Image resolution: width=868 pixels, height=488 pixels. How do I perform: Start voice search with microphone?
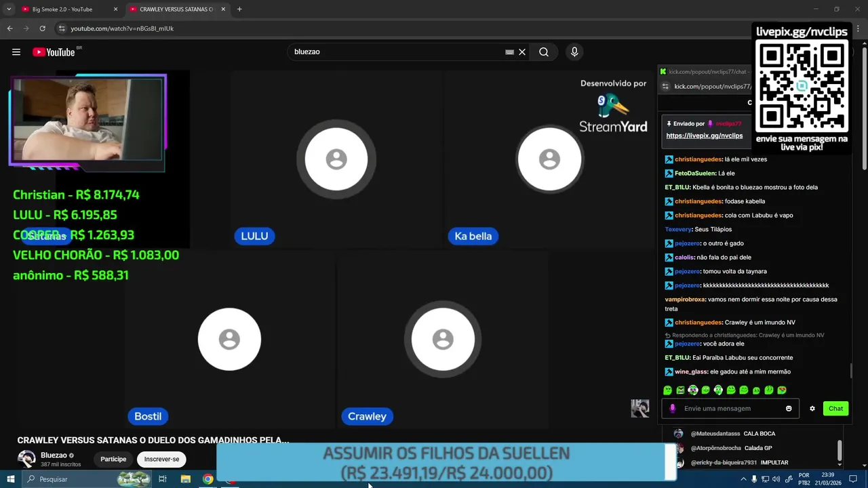coord(574,52)
